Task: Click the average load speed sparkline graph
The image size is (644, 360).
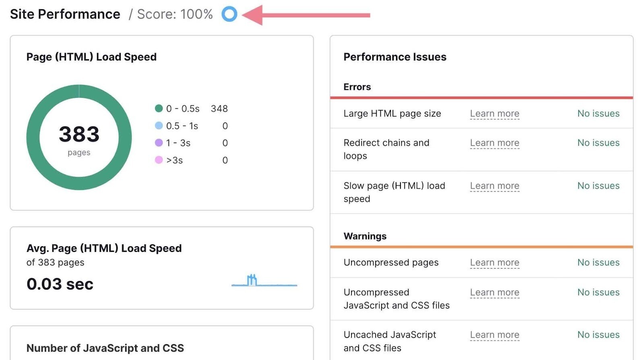Action: coord(264,281)
